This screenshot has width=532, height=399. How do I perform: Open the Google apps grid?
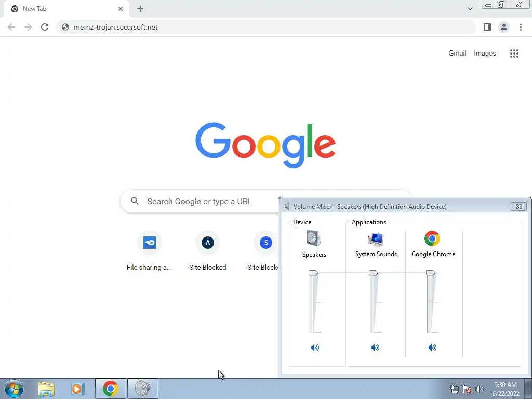(x=514, y=54)
